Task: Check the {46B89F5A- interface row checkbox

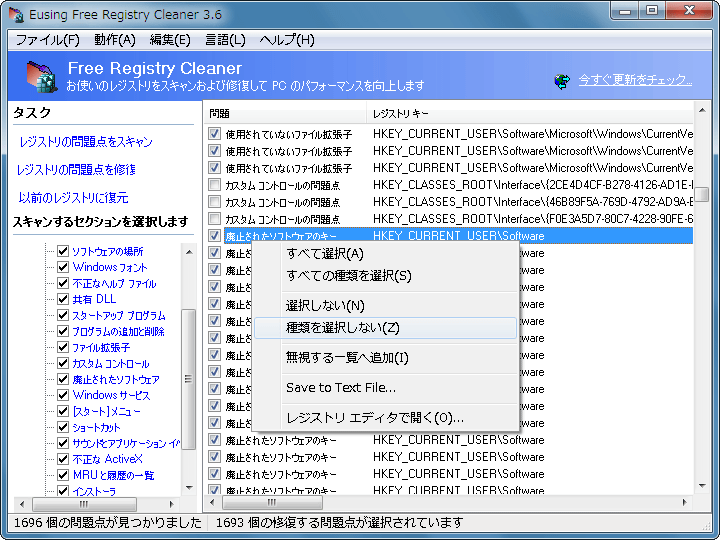Action: pos(214,202)
